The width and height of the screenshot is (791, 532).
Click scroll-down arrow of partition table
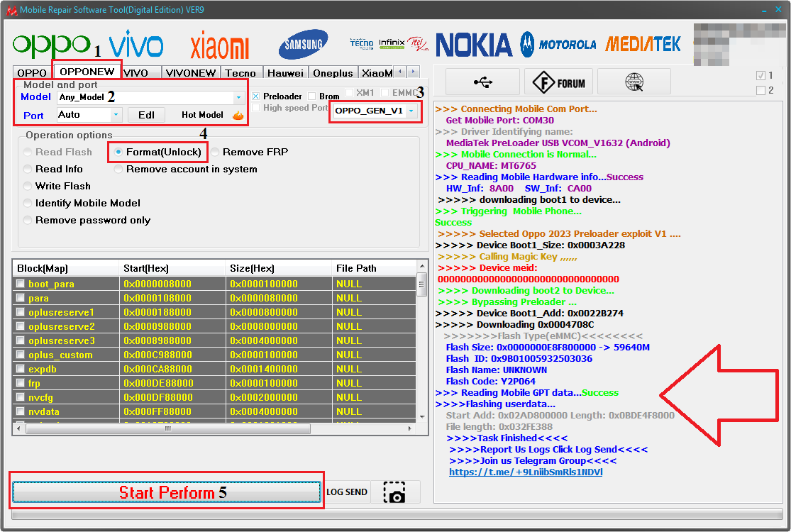[x=422, y=416]
